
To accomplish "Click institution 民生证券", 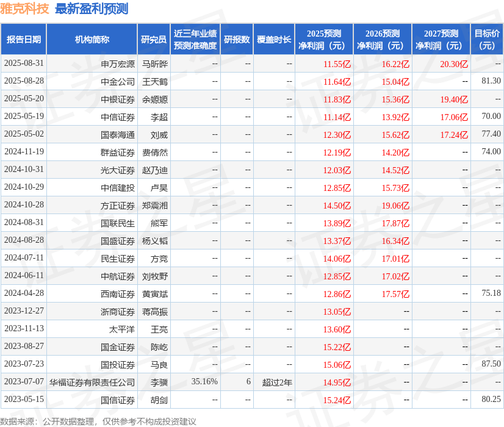I will (x=118, y=258).
